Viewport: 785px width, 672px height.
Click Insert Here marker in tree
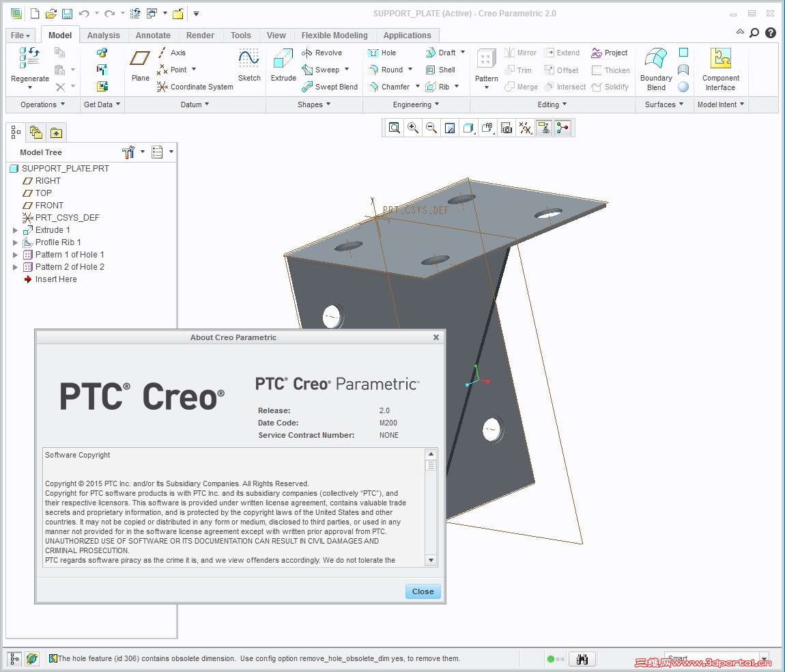[x=50, y=279]
